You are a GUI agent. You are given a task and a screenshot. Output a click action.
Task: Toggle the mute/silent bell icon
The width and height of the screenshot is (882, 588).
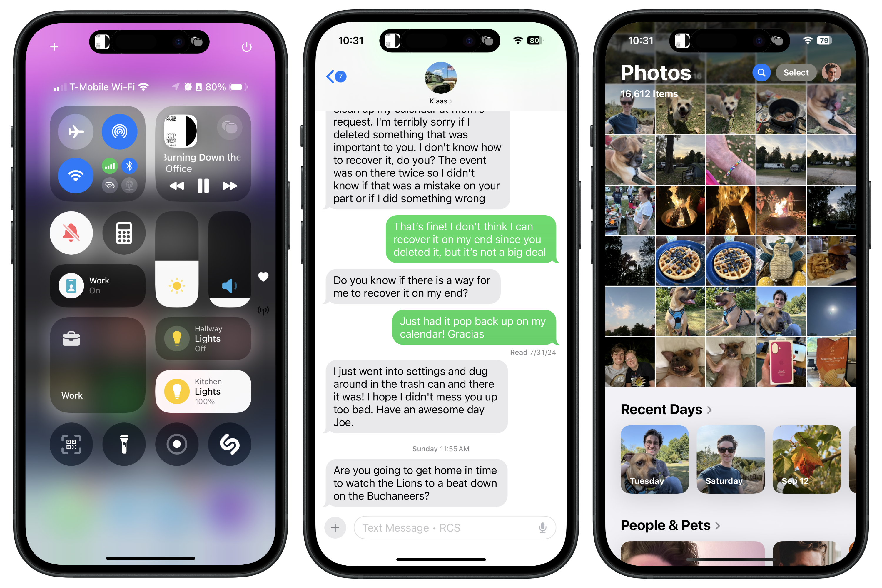(x=70, y=231)
